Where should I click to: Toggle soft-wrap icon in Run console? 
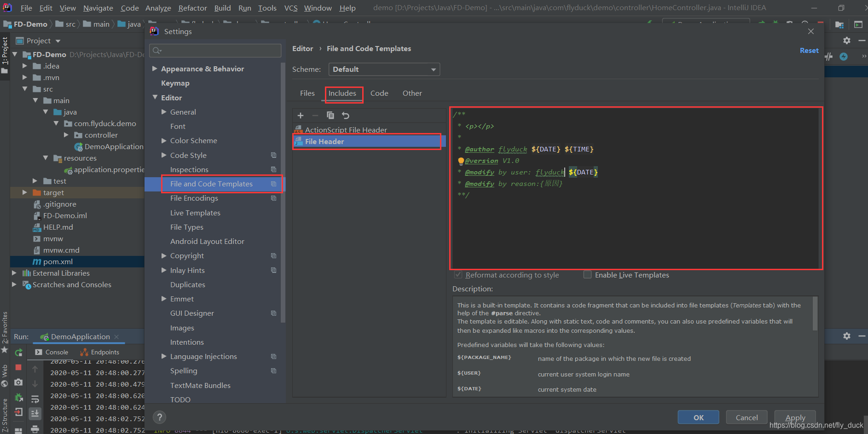(35, 399)
